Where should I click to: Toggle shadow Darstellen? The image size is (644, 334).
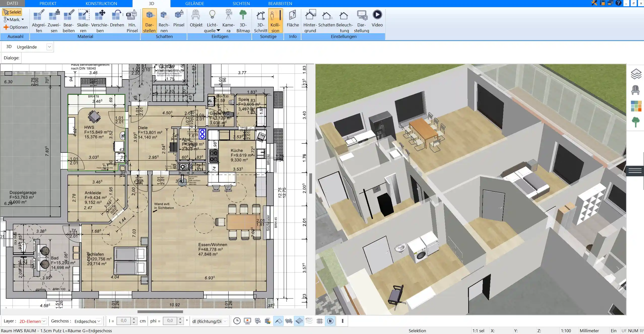coord(149,21)
